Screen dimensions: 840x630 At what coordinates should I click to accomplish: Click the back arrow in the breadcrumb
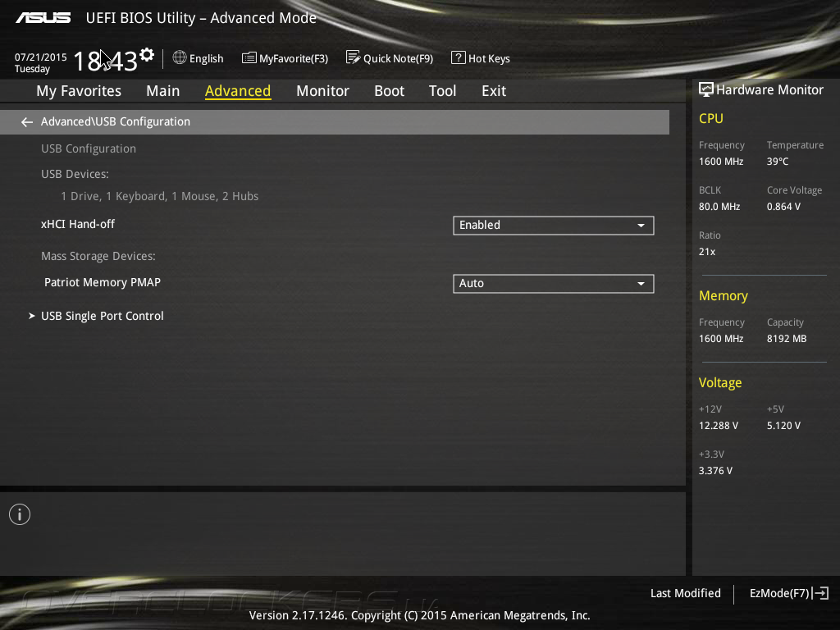pos(27,122)
